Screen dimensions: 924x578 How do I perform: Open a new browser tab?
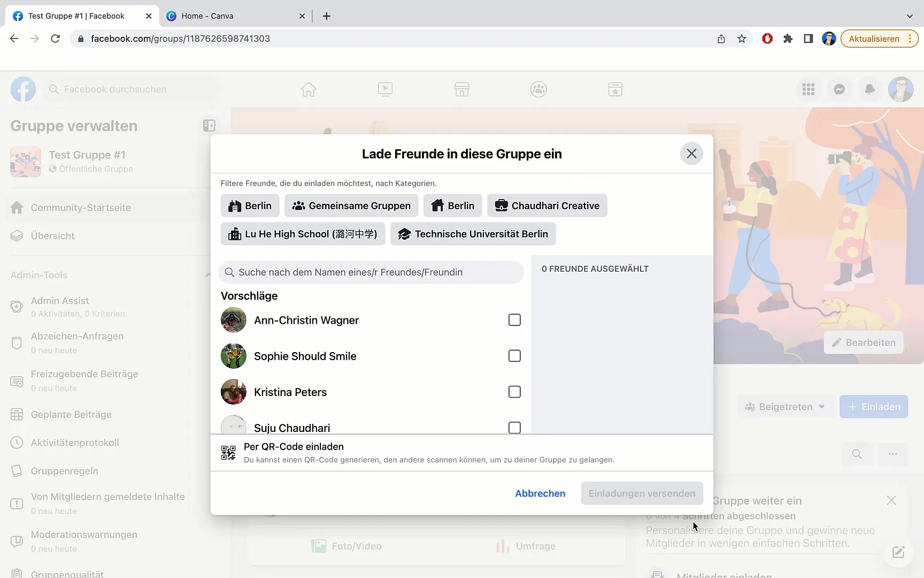click(327, 16)
